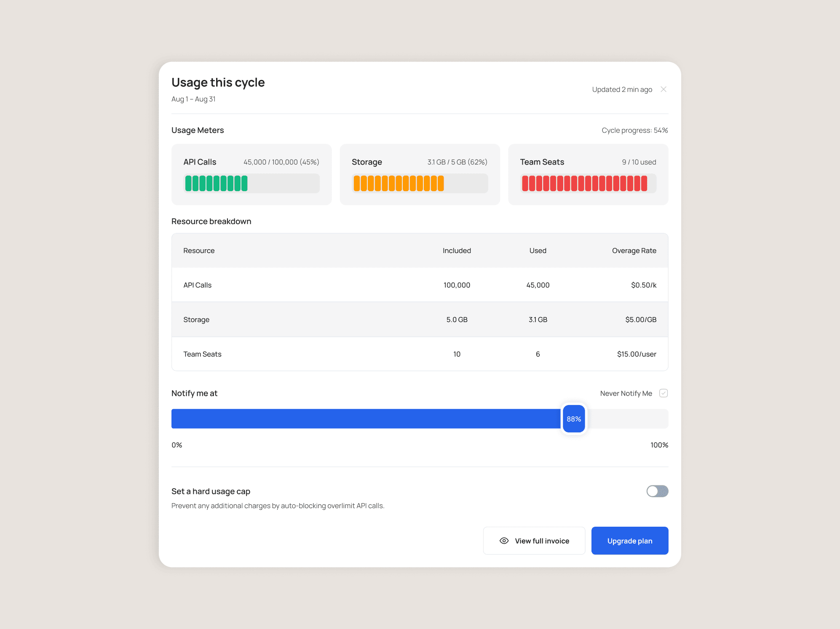Click the Cycle progress: 54% text
Screen dimensions: 840x629
tap(635, 130)
